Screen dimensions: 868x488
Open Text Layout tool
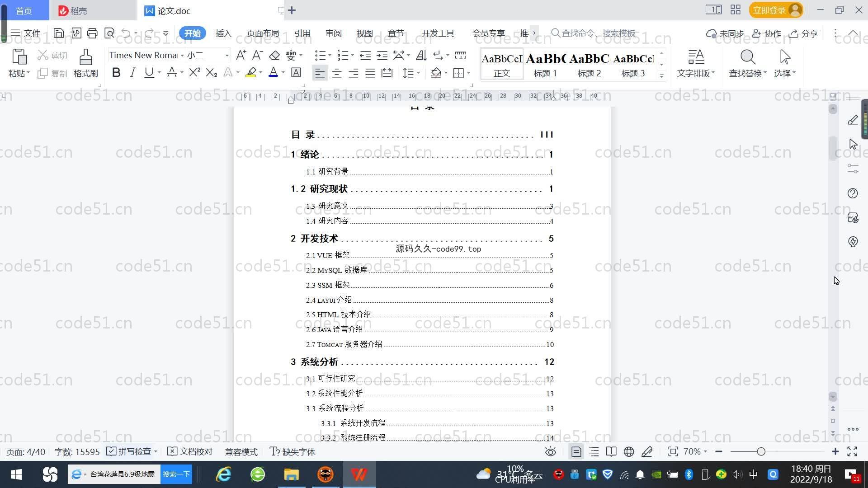(696, 63)
